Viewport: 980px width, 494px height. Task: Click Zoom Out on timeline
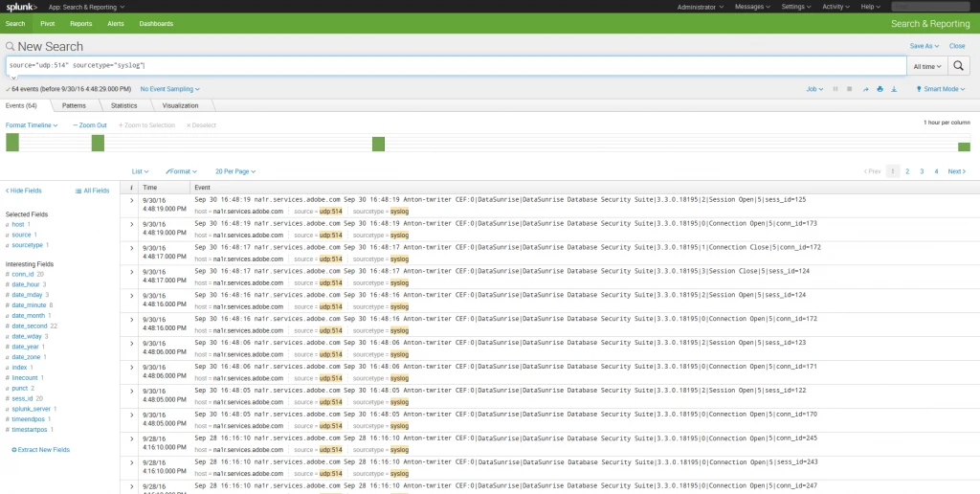(x=90, y=125)
